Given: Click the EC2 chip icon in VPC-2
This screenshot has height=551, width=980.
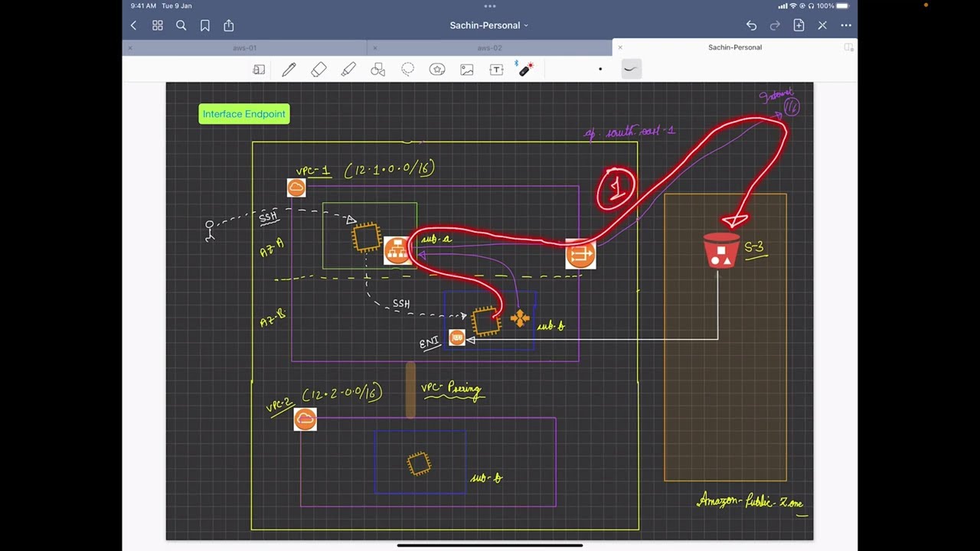Looking at the screenshot, I should point(419,464).
